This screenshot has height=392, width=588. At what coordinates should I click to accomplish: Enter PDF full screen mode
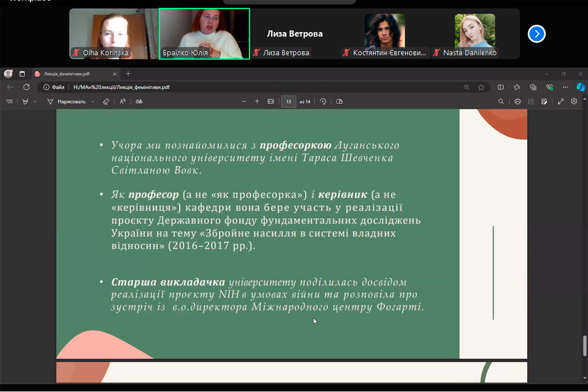point(561,101)
